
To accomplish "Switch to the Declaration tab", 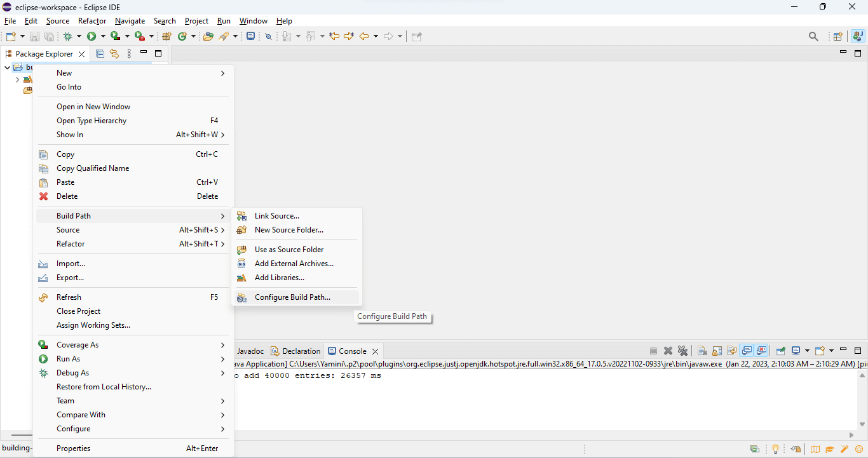I will click(295, 351).
